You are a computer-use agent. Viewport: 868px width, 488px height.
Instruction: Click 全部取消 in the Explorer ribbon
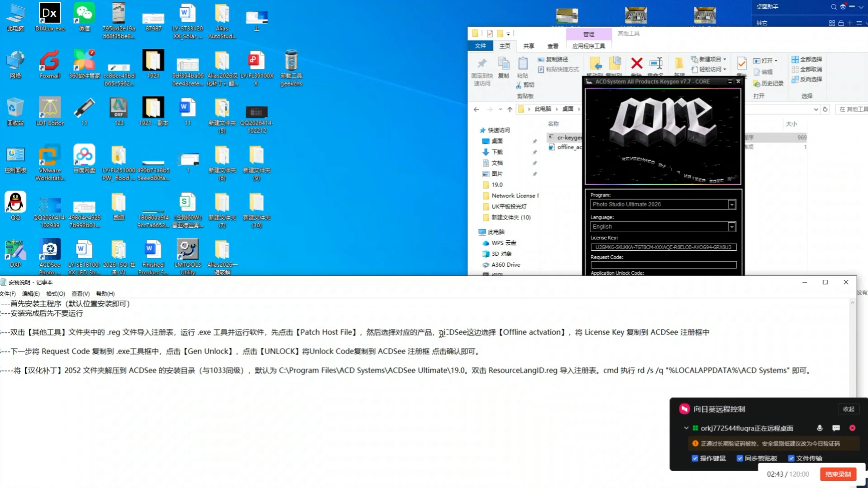pos(807,69)
